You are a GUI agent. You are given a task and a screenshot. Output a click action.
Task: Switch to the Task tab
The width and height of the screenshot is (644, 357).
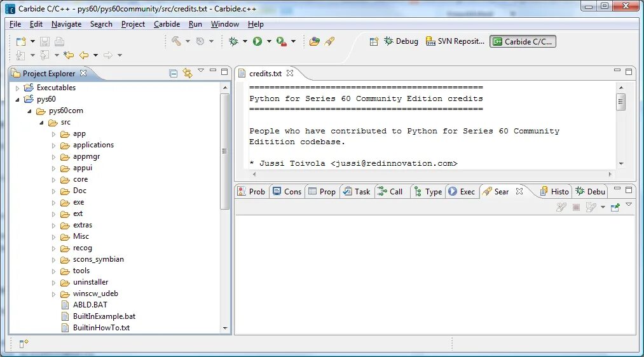[357, 192]
